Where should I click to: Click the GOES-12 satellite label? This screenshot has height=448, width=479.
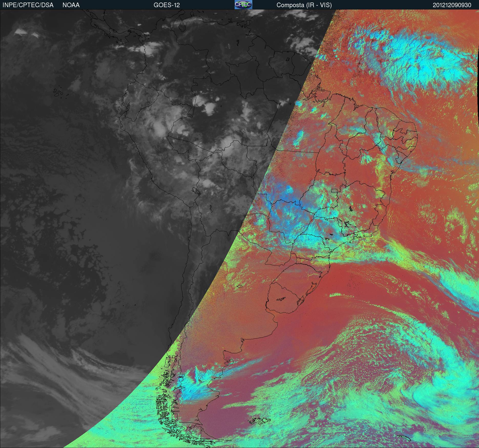[x=167, y=5]
